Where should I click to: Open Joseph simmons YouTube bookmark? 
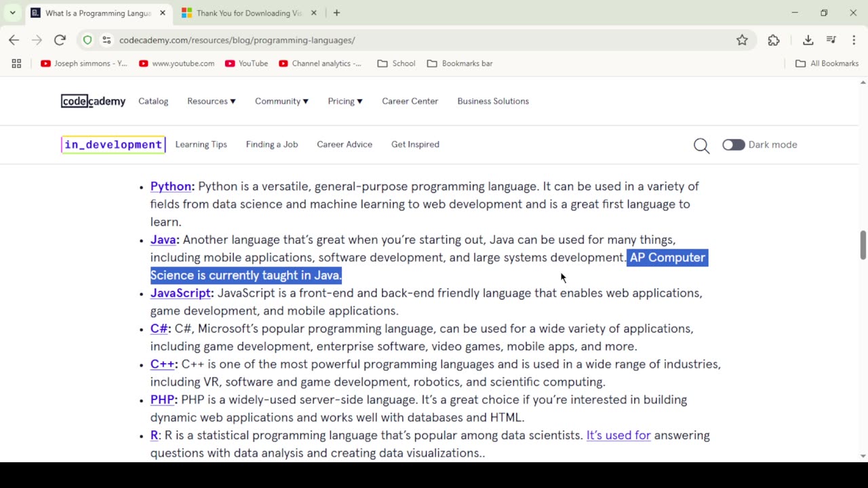[84, 63]
